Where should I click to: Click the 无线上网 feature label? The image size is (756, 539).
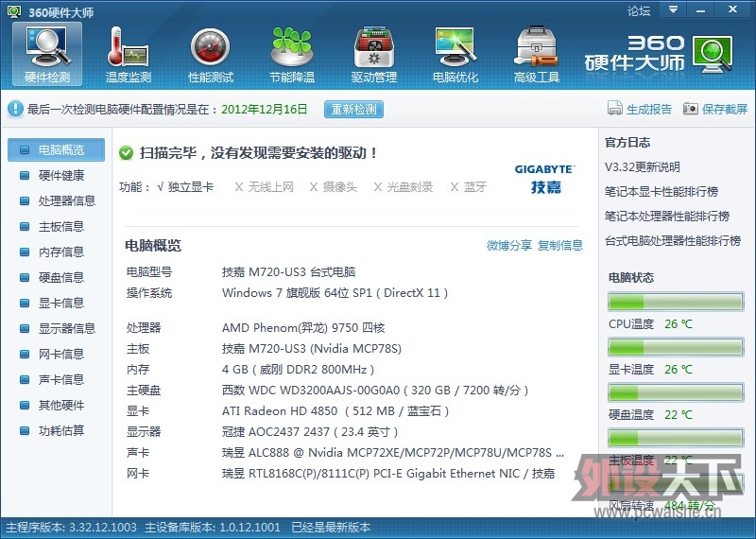(271, 186)
